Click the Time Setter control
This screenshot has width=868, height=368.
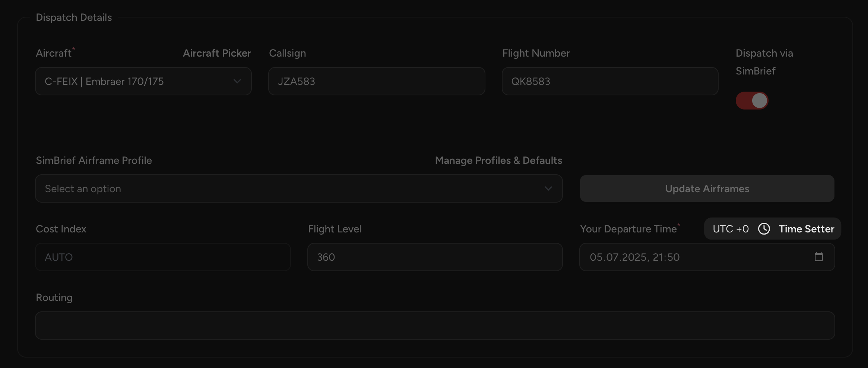coord(806,229)
